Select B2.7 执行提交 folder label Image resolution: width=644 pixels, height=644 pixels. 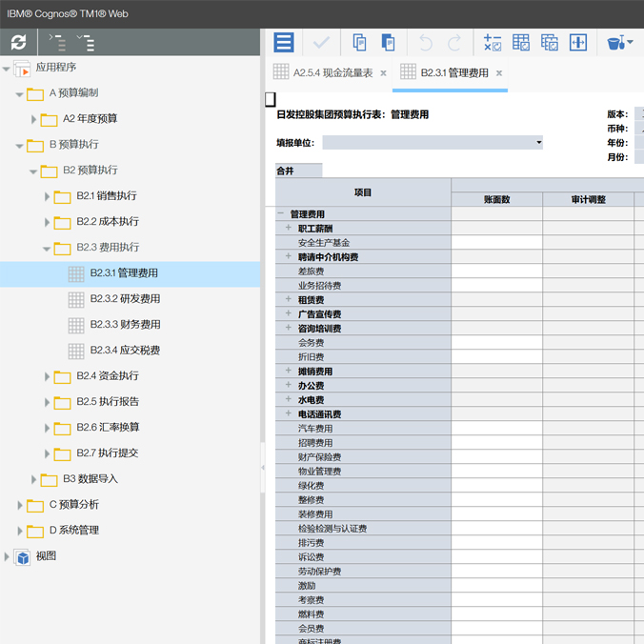click(x=108, y=453)
